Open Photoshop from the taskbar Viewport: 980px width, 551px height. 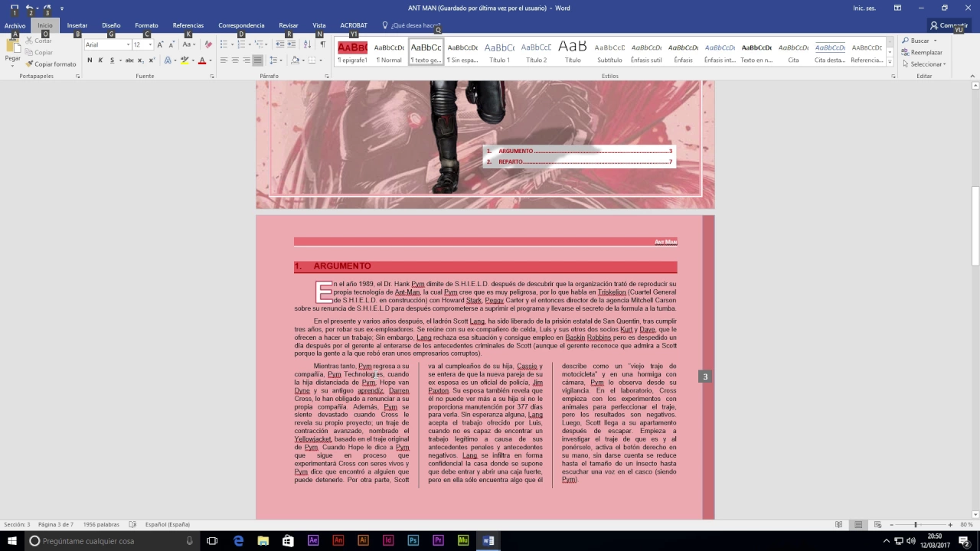(413, 540)
